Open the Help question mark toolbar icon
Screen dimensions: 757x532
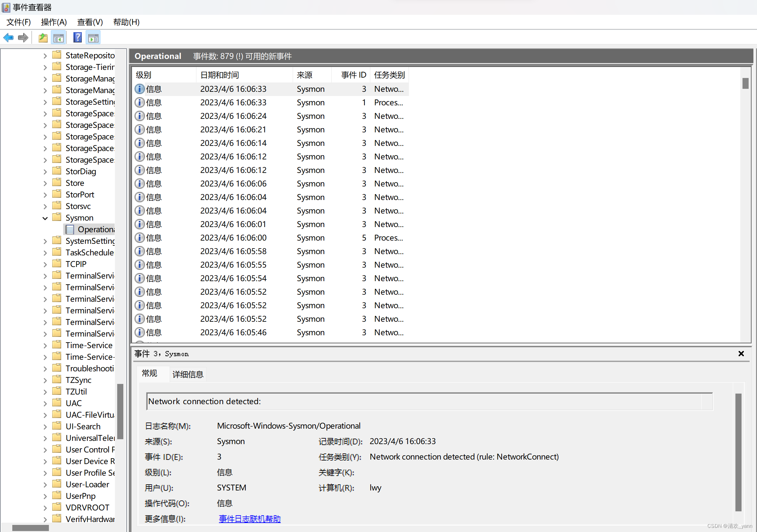(78, 38)
